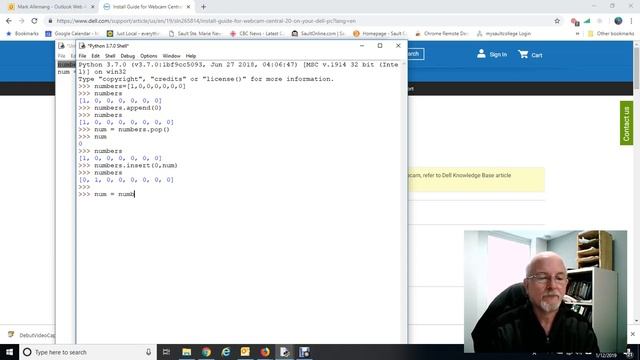Click the taskbar search microphone icon

point(148,352)
